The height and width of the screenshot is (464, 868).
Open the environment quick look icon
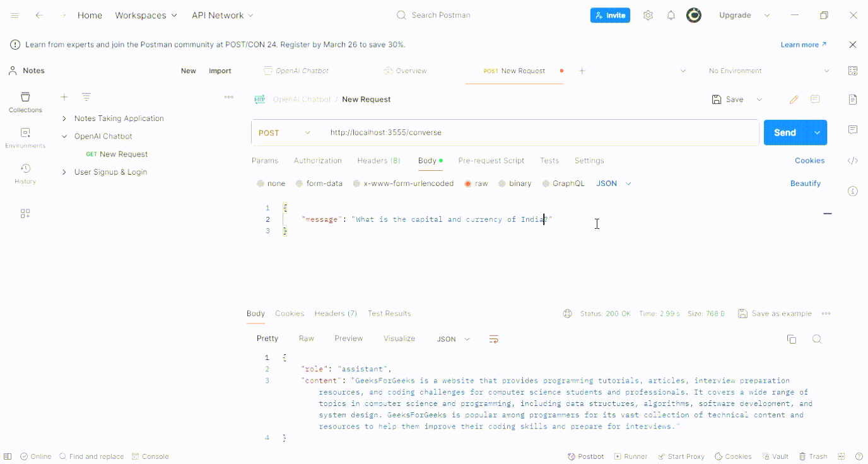[x=853, y=71]
